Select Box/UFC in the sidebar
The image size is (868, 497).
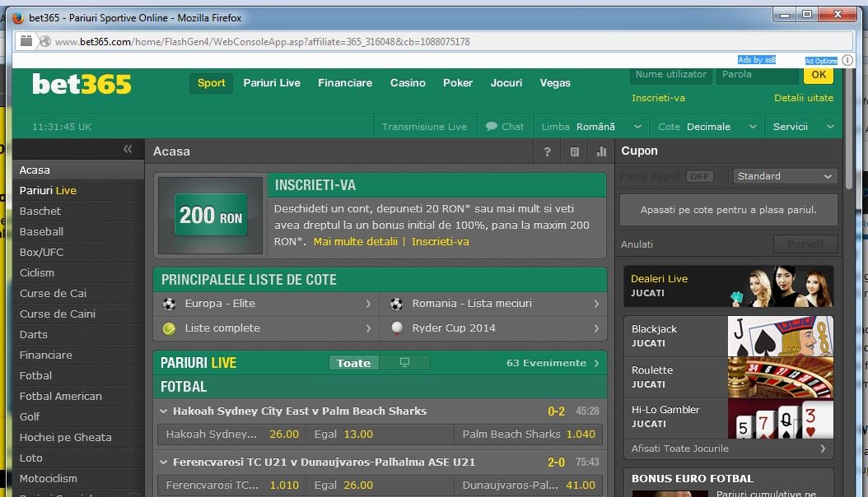78,252
